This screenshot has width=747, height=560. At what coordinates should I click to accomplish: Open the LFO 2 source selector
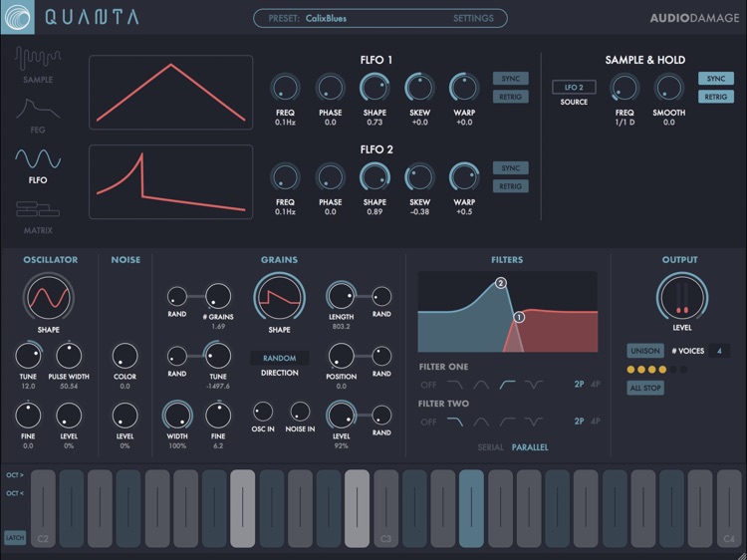pyautogui.click(x=574, y=88)
